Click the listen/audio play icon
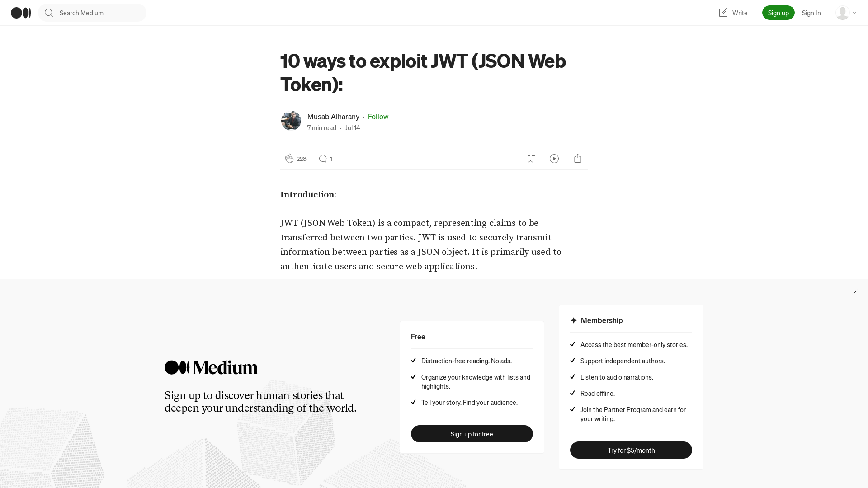868x488 pixels. [x=554, y=159]
